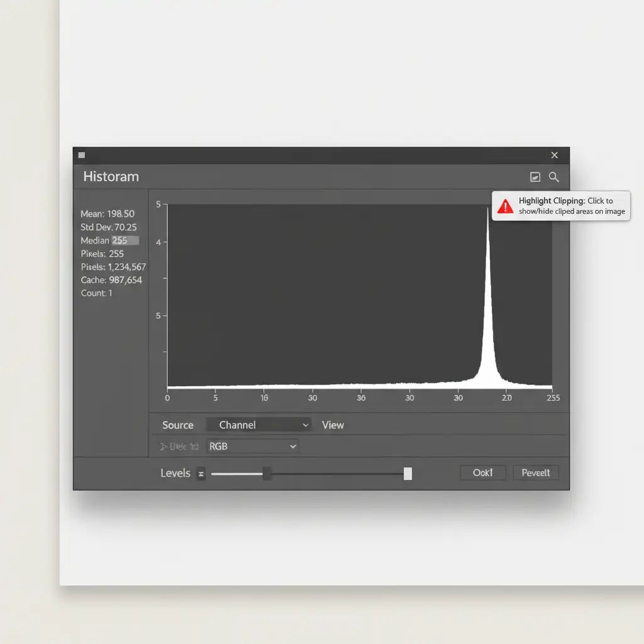The height and width of the screenshot is (644, 644).
Task: Click the Source label
Action: pos(177,425)
